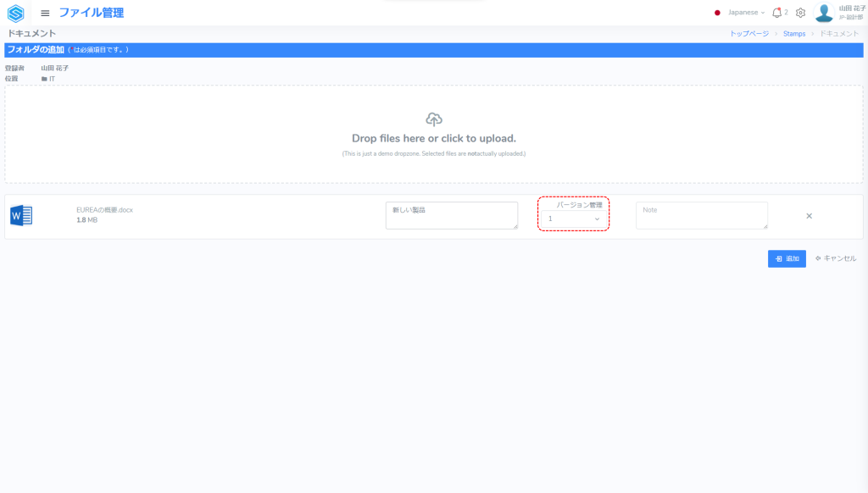The width and height of the screenshot is (868, 493).
Task: Click the 新しい製品 description field
Action: tap(451, 215)
